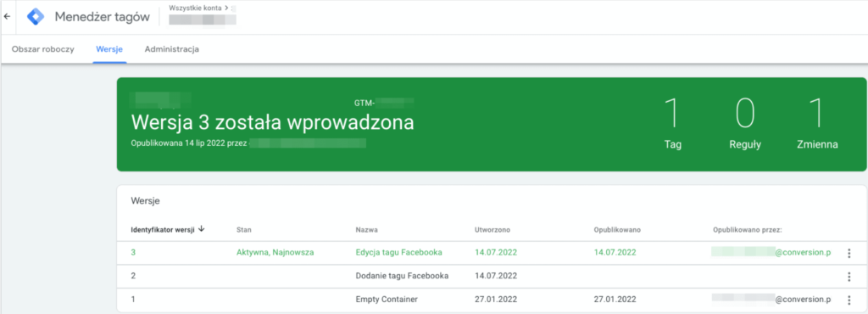Click version identifier 2

pos(133,276)
